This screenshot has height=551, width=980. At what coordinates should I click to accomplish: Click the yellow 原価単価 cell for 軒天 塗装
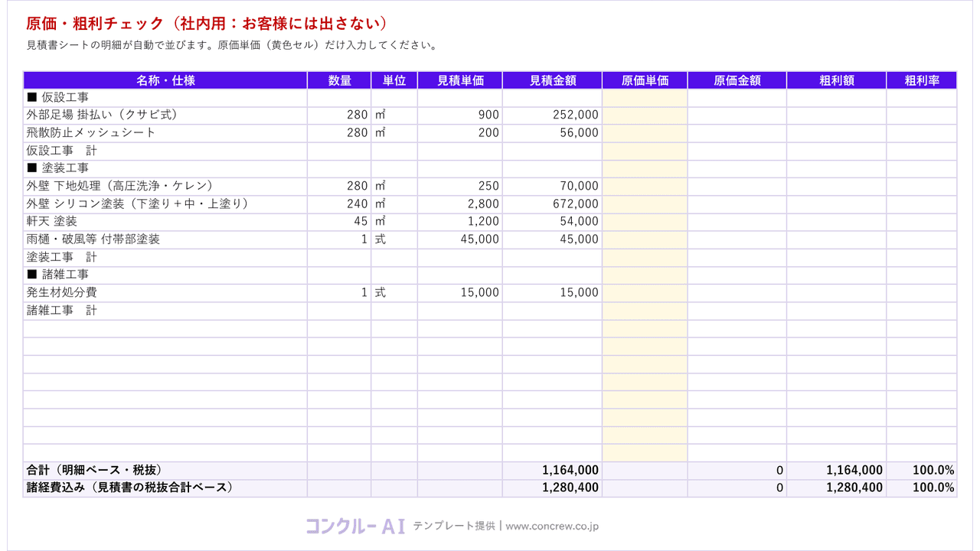tap(645, 222)
